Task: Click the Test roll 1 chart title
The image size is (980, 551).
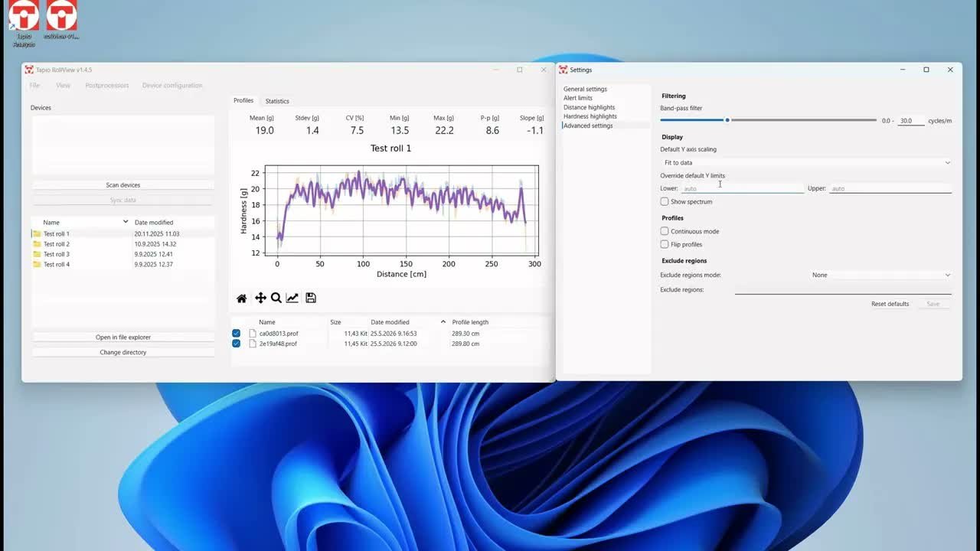Action: pyautogui.click(x=390, y=148)
